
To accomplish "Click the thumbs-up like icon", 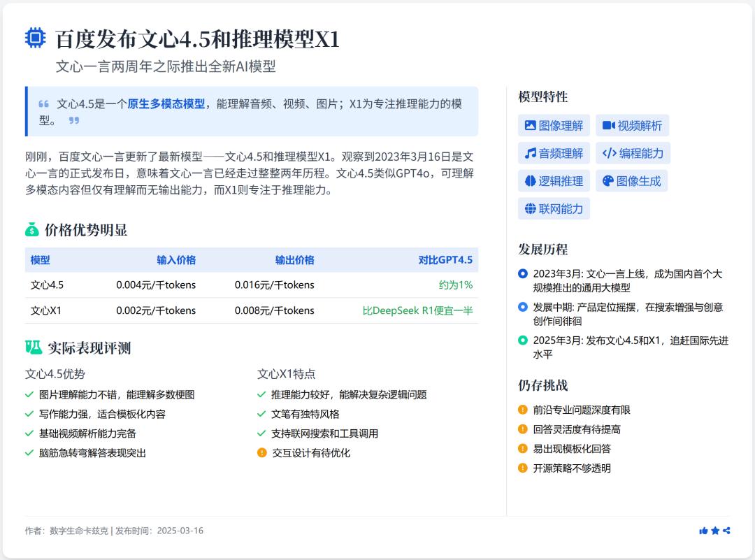I will [x=703, y=531].
